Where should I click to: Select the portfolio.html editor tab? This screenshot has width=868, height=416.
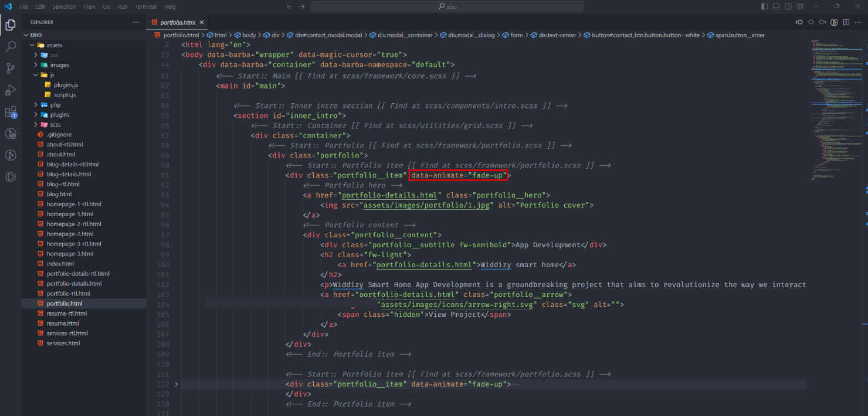point(177,22)
